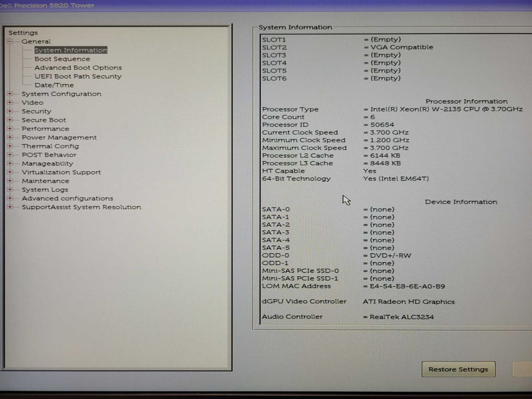This screenshot has height=399, width=532.
Task: Expand the Power Management plus icon
Action: 10,137
